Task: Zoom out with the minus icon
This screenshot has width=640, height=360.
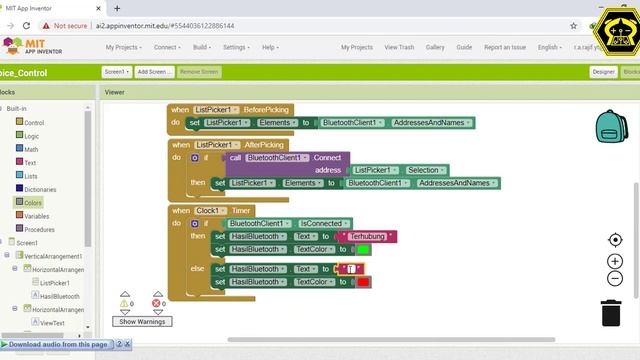Action: (x=615, y=279)
